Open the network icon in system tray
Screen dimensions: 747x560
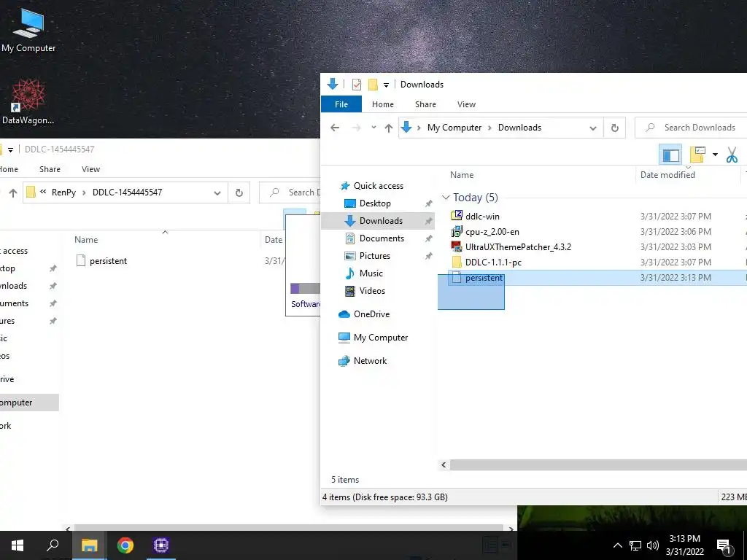click(x=635, y=545)
